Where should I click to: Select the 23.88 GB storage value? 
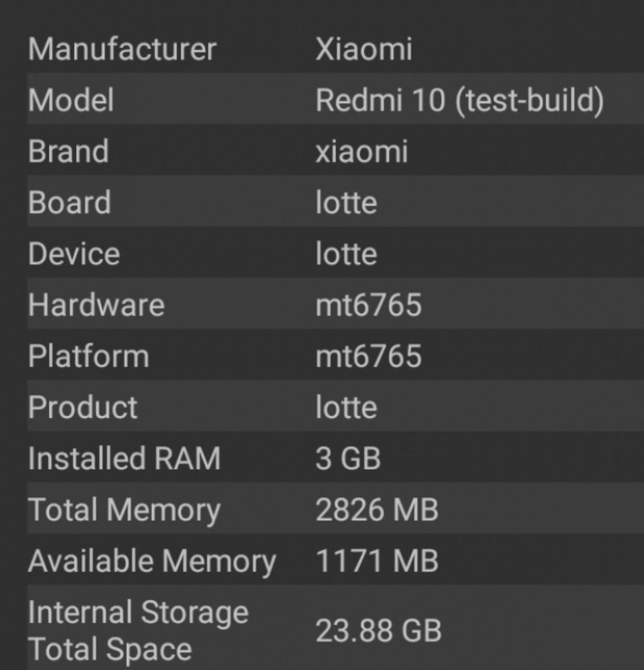click(378, 630)
